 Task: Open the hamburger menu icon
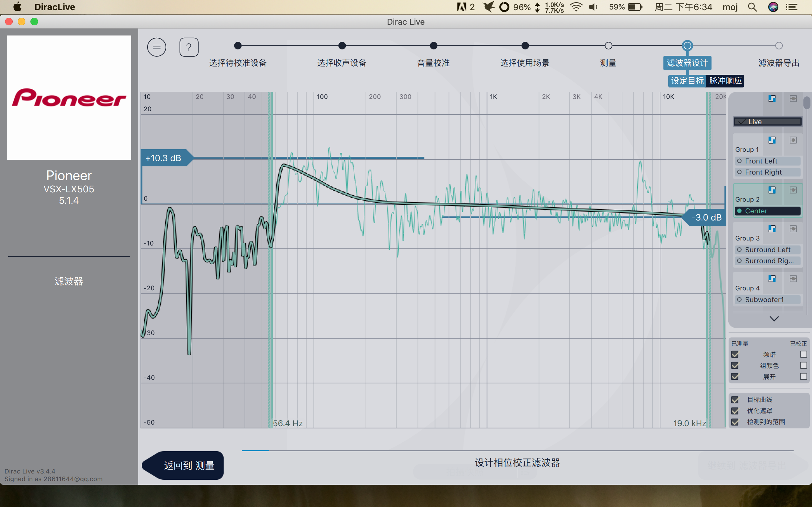pos(156,47)
